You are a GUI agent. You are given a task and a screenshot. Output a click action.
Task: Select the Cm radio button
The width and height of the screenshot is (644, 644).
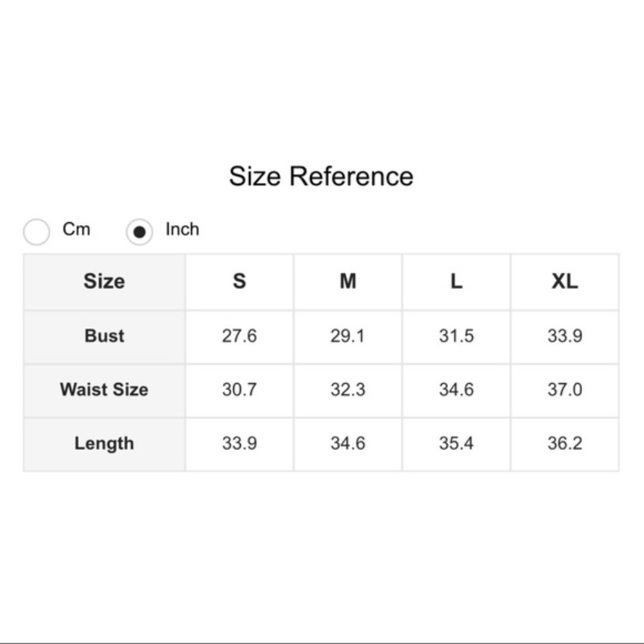37,232
